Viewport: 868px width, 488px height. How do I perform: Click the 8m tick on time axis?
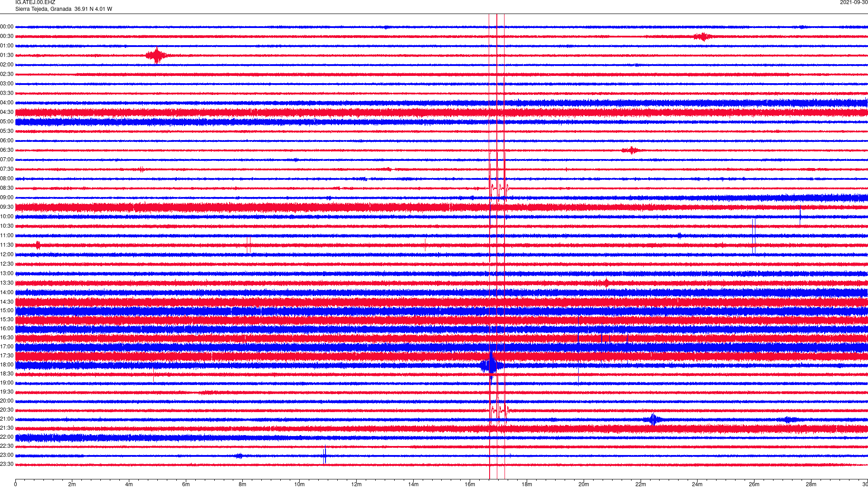243,484
